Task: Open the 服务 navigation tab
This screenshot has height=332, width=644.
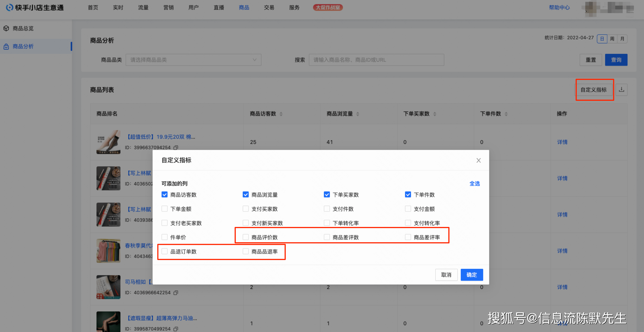Action: pos(294,7)
